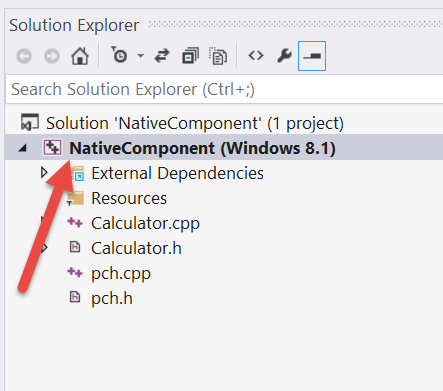Image resolution: width=443 pixels, height=391 pixels.
Task: Expand the Calculator.h node
Action: click(x=44, y=248)
